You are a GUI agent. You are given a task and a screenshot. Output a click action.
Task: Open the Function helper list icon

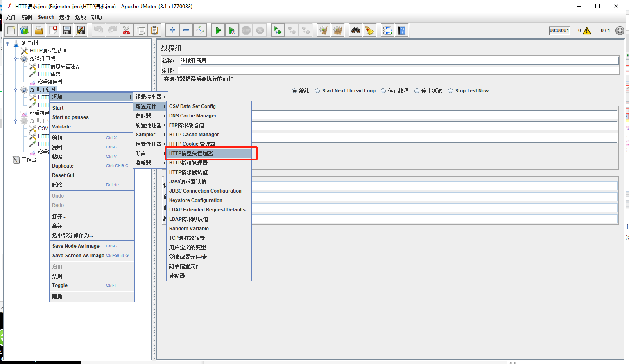(387, 30)
